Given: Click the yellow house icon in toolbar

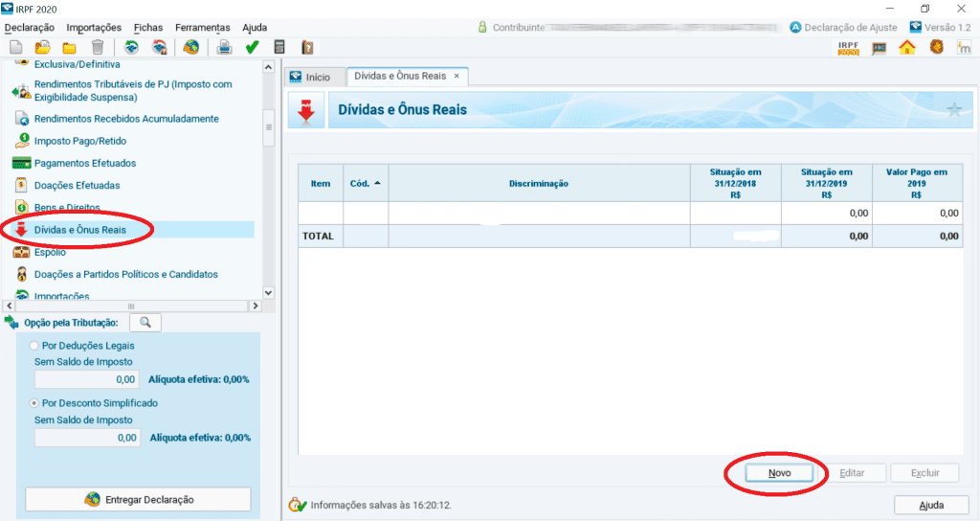Looking at the screenshot, I should point(907,48).
